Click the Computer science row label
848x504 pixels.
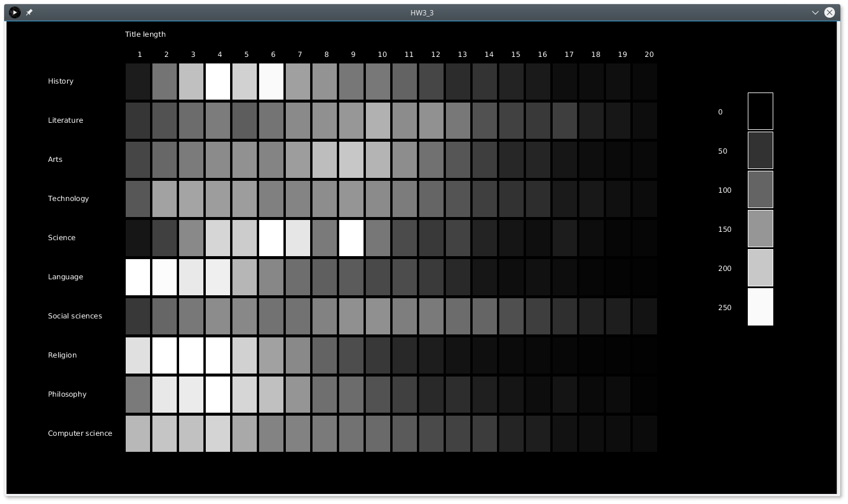[80, 433]
